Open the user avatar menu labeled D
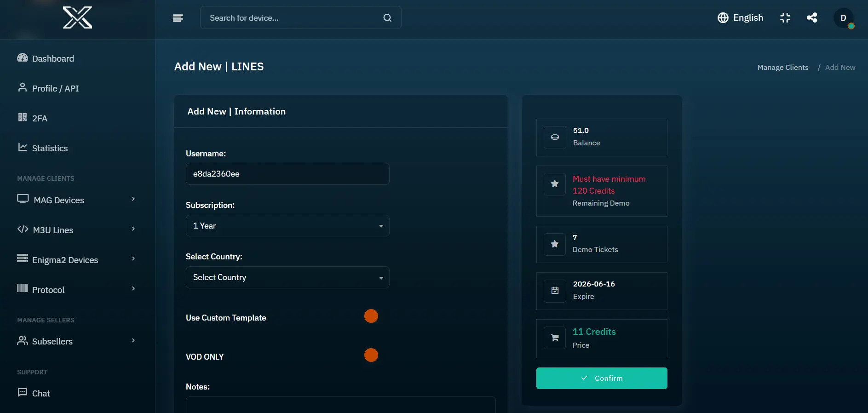This screenshot has height=413, width=868. [844, 18]
